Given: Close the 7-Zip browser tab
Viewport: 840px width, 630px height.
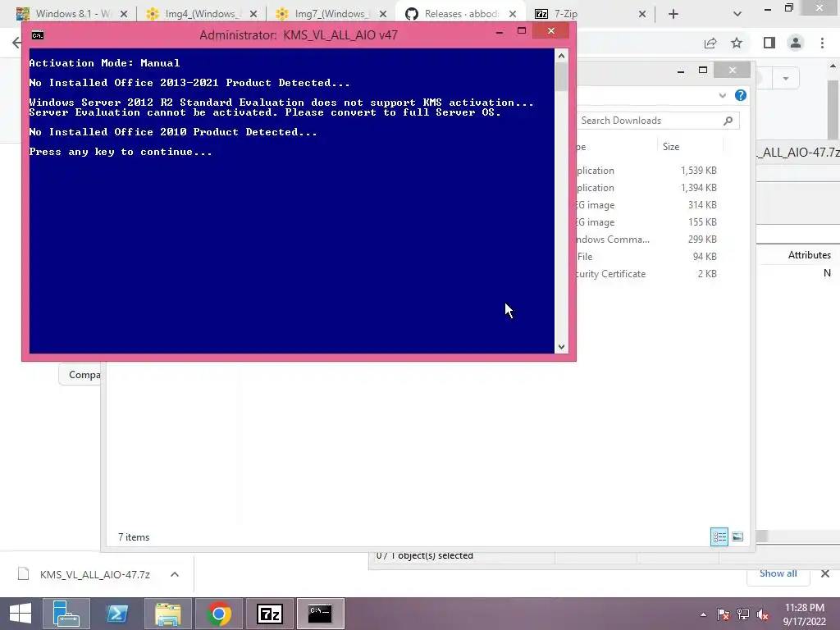Looking at the screenshot, I should [x=642, y=14].
